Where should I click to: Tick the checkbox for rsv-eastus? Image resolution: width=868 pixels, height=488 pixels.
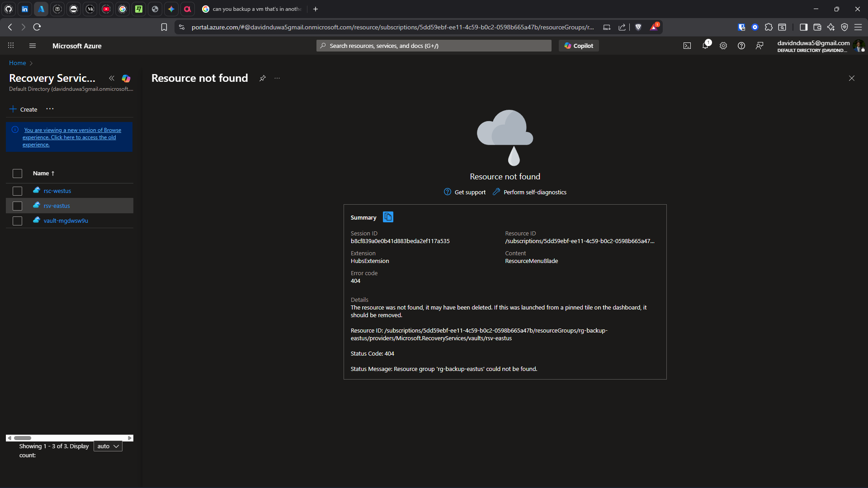coord(17,206)
